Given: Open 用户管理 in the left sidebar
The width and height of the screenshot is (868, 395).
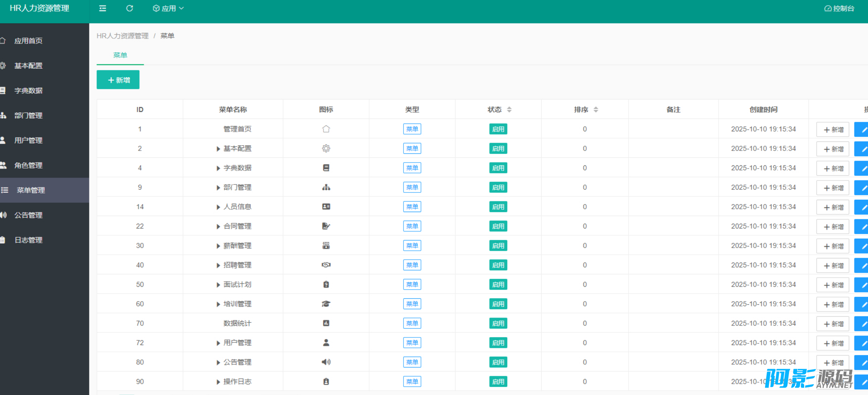Looking at the screenshot, I should (x=28, y=141).
